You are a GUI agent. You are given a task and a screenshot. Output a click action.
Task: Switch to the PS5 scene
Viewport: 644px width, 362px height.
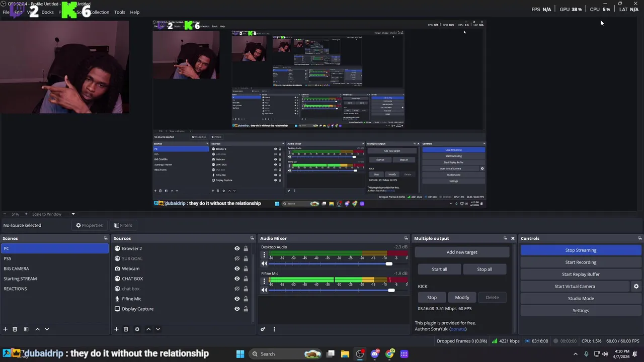point(54,258)
